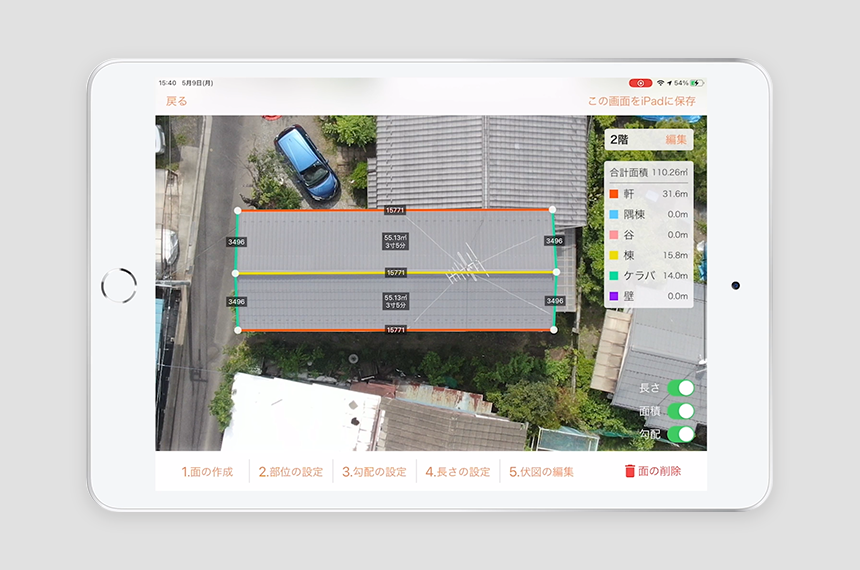Disable the 面積 area display switch
Viewport: 860px width, 570px height.
[x=680, y=411]
